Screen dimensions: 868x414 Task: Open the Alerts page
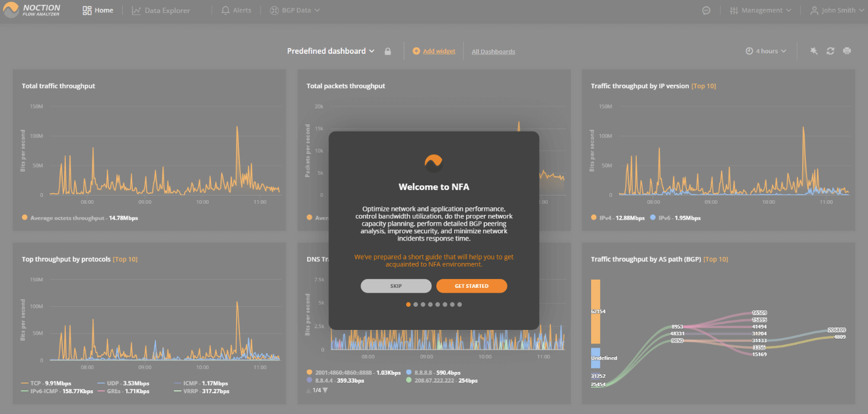tap(236, 10)
